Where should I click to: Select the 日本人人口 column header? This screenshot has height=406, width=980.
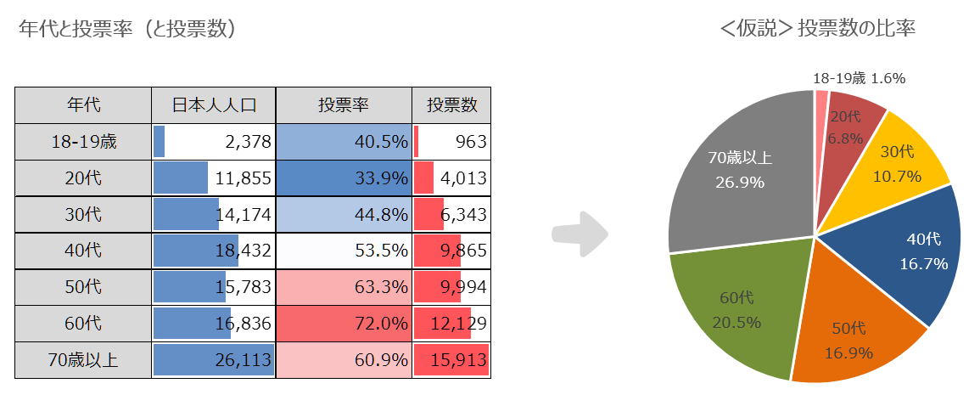point(214,105)
